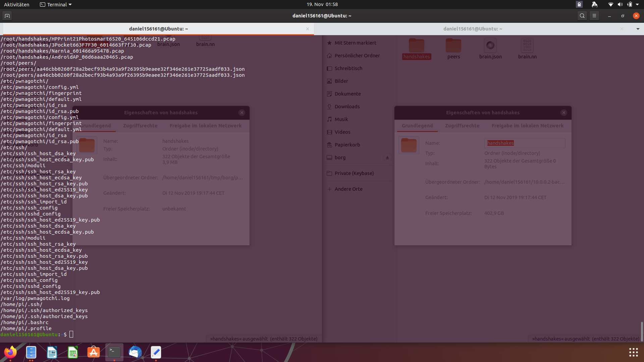This screenshot has height=362, width=644.
Task: Open Ubuntu Software from the dock
Action: click(x=93, y=352)
